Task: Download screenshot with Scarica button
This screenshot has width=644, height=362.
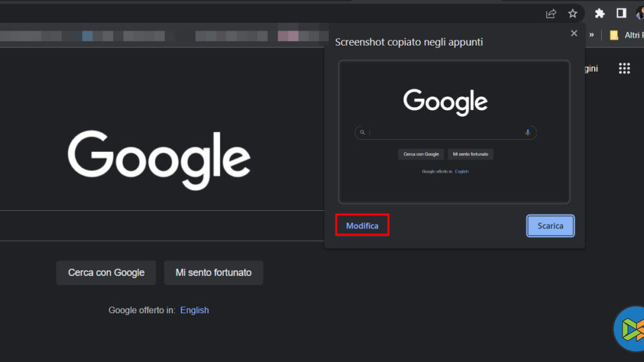Action: point(550,225)
